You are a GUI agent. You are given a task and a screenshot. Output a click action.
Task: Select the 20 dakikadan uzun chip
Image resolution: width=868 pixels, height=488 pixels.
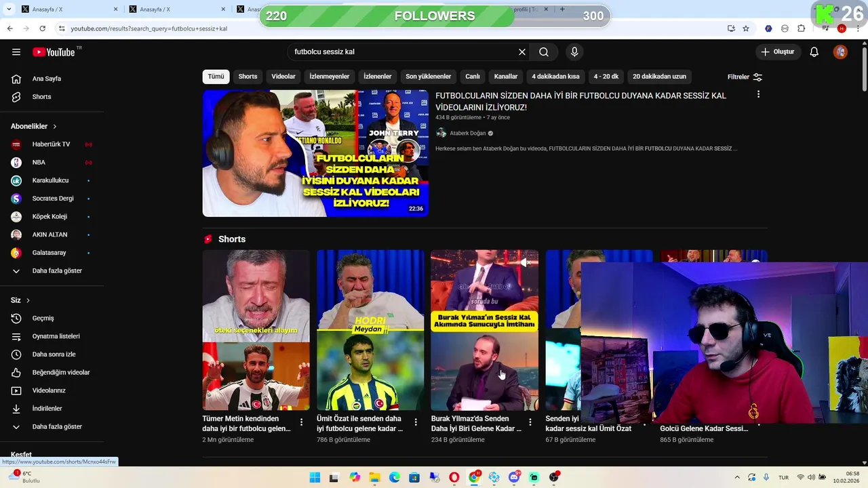(660, 77)
